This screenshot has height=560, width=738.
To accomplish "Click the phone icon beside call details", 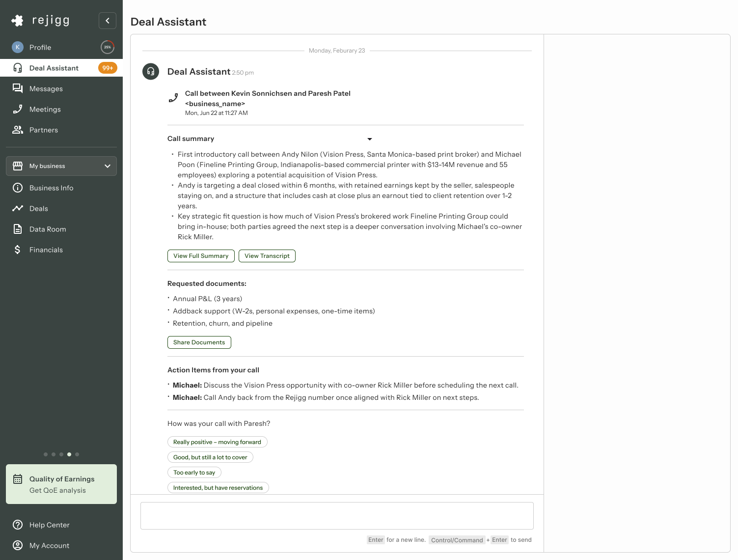I will point(173,98).
